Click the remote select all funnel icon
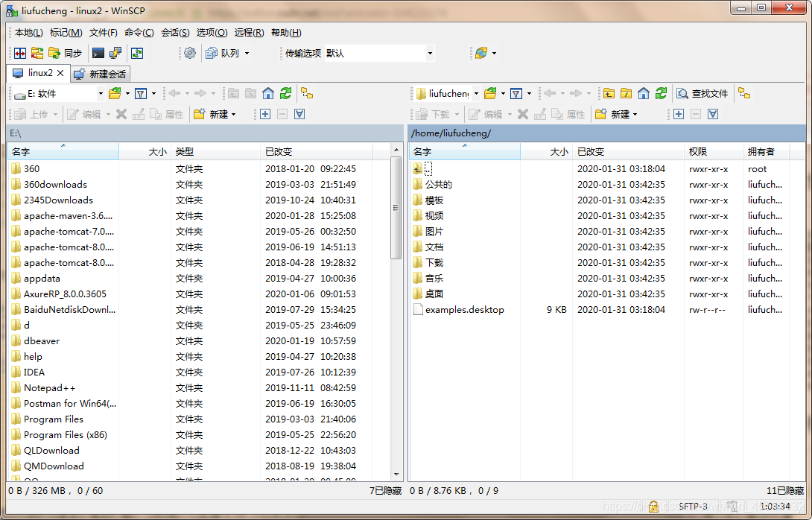Screen dimensions: 812x520 pos(713,115)
